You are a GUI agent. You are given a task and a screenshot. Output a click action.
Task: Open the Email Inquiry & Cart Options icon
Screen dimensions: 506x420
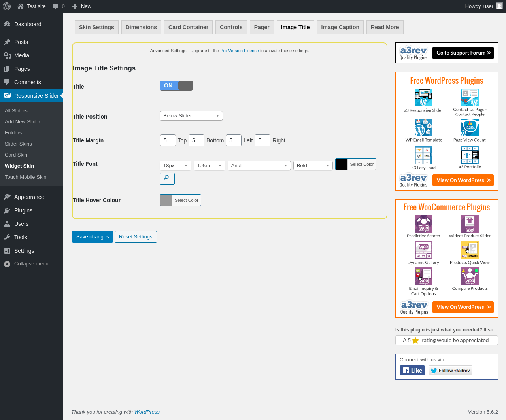point(423,276)
